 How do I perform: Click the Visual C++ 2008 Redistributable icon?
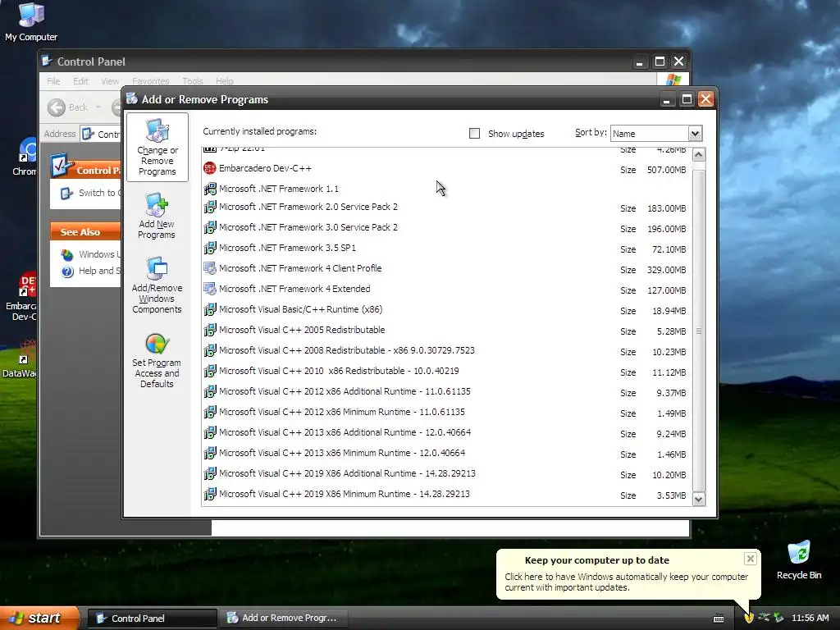click(209, 350)
